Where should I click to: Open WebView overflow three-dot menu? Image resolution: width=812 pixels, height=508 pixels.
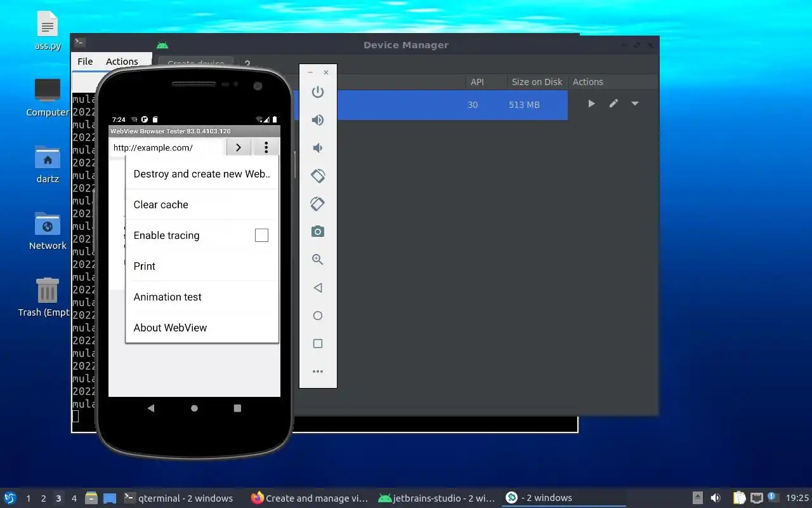click(266, 147)
